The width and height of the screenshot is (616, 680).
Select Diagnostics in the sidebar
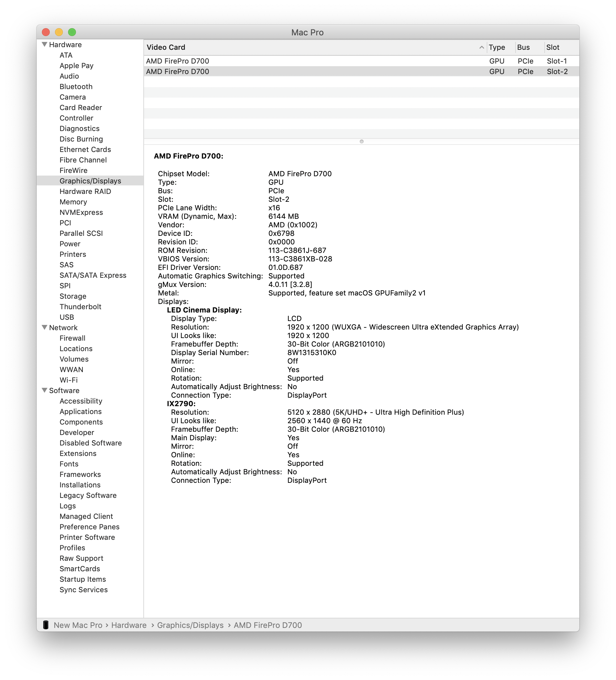[x=80, y=128]
